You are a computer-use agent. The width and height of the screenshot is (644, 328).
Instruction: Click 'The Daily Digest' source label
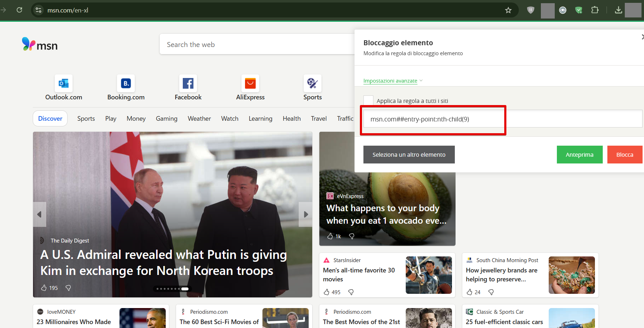tap(70, 241)
